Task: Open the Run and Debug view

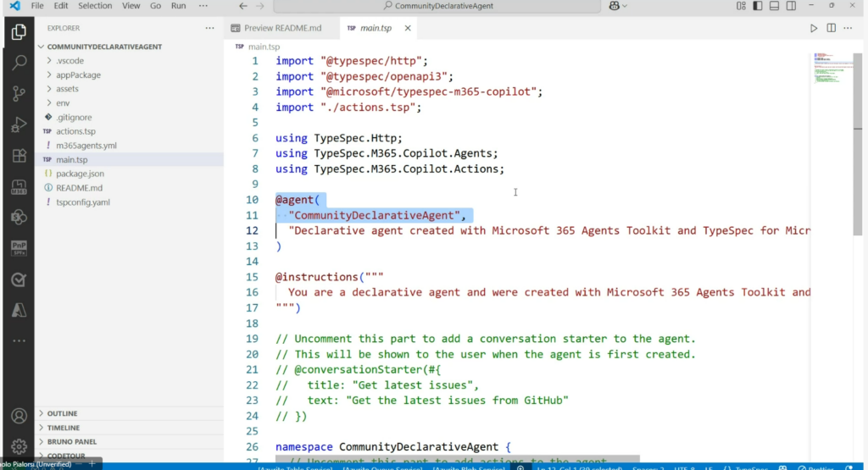Action: coord(19,125)
